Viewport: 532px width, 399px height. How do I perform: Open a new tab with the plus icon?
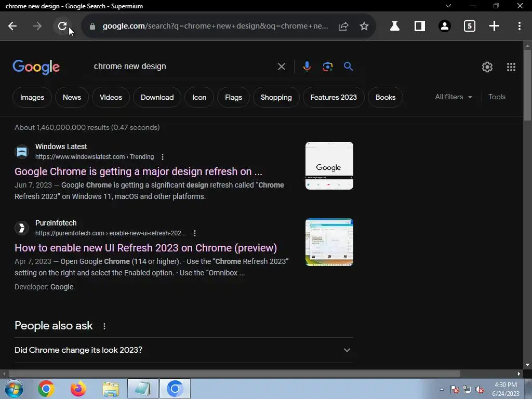pos(495,26)
